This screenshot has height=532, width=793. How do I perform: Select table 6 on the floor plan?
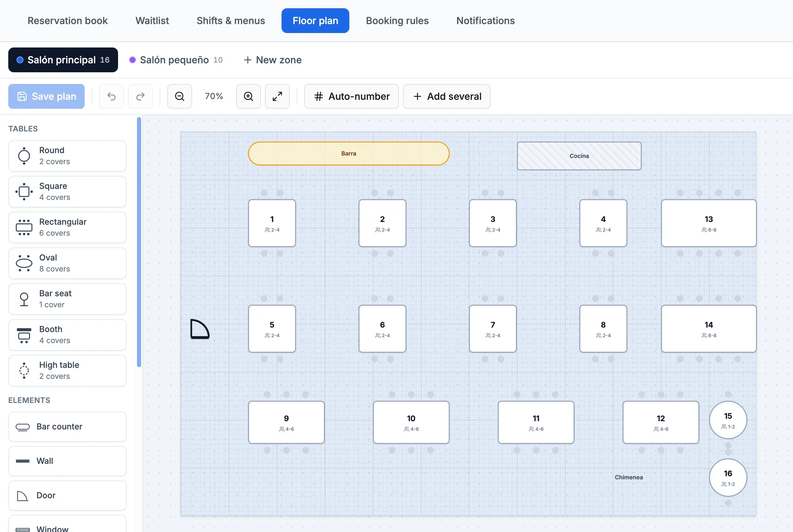[x=382, y=329]
